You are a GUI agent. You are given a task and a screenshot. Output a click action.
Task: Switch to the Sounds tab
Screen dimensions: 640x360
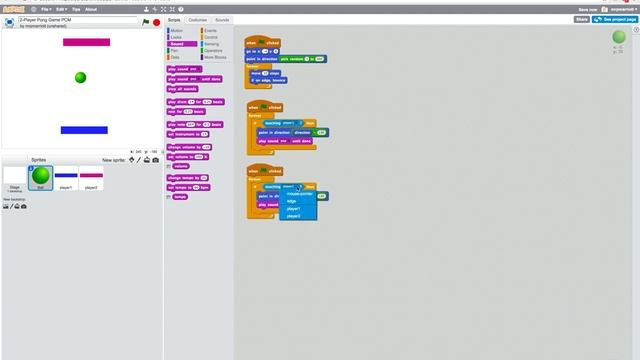(x=222, y=20)
